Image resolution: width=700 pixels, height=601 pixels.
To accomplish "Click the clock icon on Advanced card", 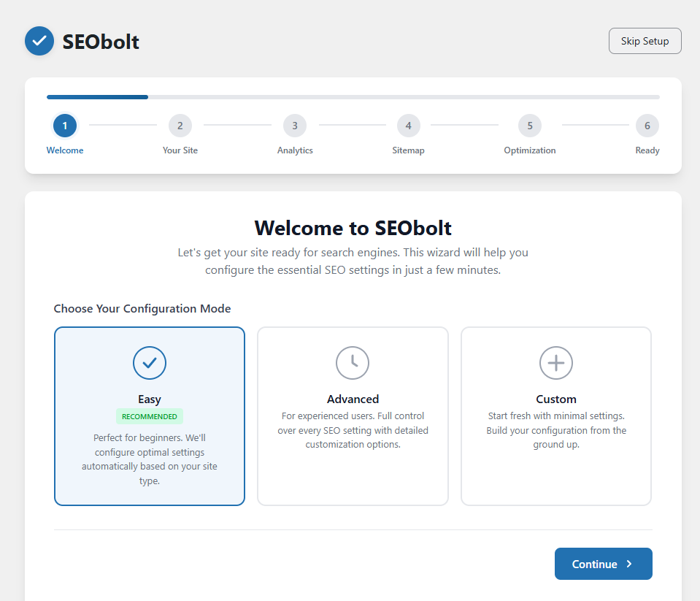I will [353, 363].
